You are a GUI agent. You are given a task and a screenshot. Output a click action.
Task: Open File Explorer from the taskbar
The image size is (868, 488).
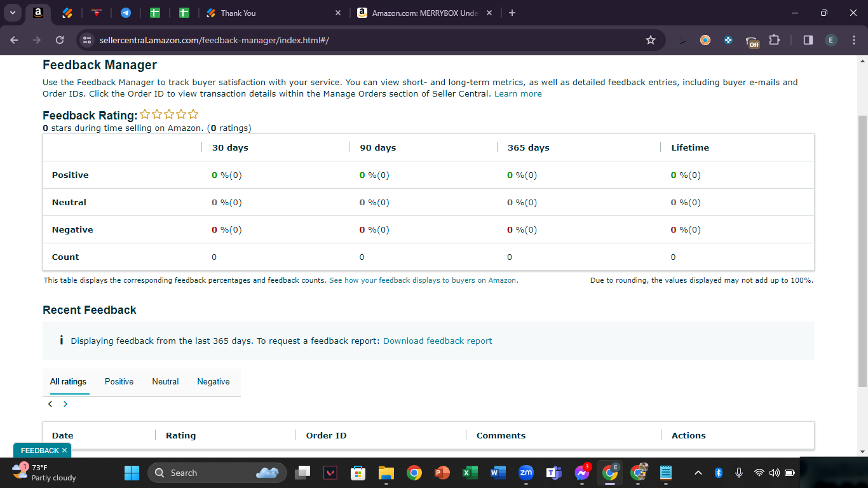[x=386, y=473]
